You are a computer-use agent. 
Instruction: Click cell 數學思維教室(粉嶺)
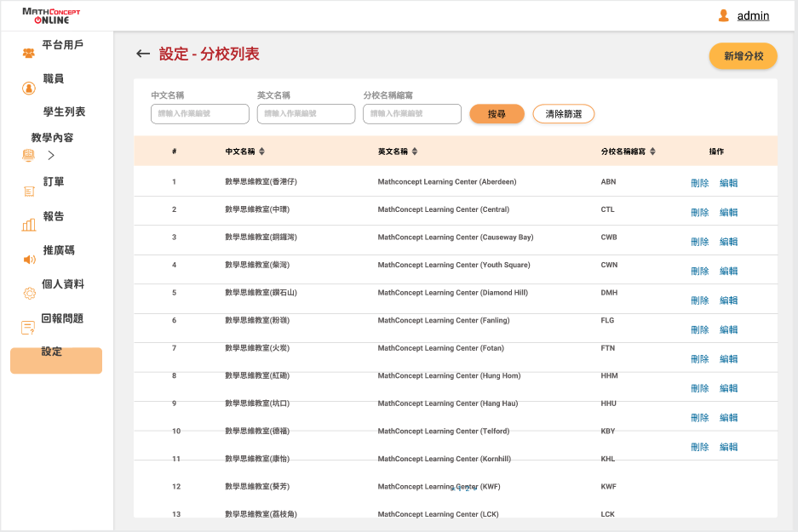[257, 320]
